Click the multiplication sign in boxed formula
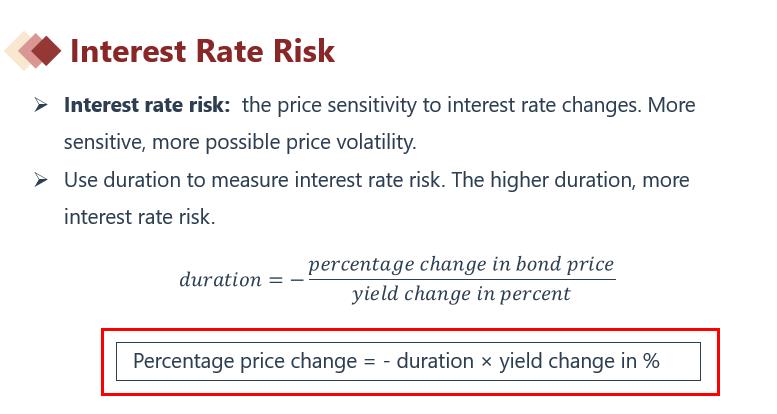777x414 pixels. click(x=486, y=362)
